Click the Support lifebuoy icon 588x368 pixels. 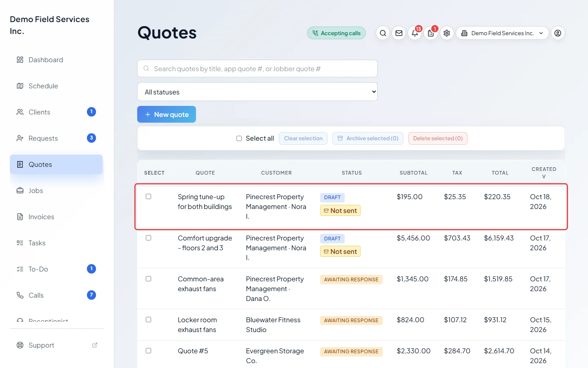point(20,345)
